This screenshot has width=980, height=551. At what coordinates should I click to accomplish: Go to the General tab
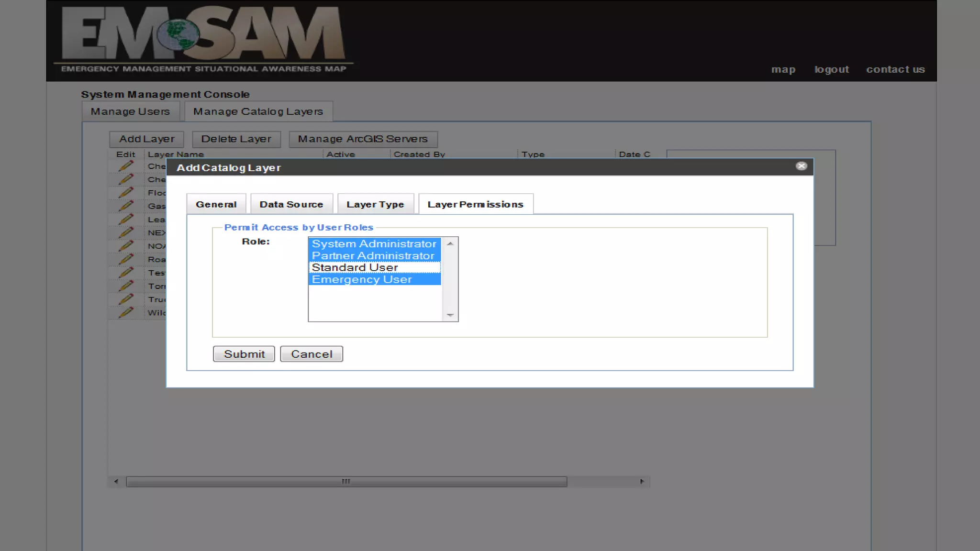[216, 204]
